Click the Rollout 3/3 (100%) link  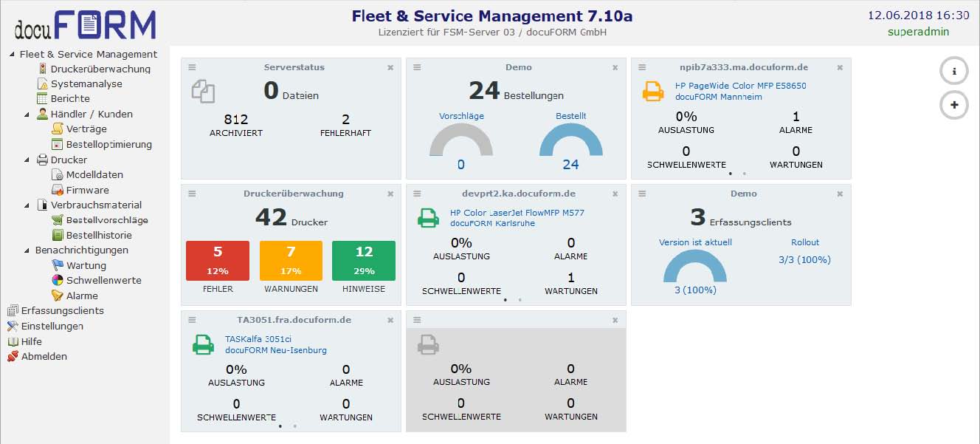point(804,259)
